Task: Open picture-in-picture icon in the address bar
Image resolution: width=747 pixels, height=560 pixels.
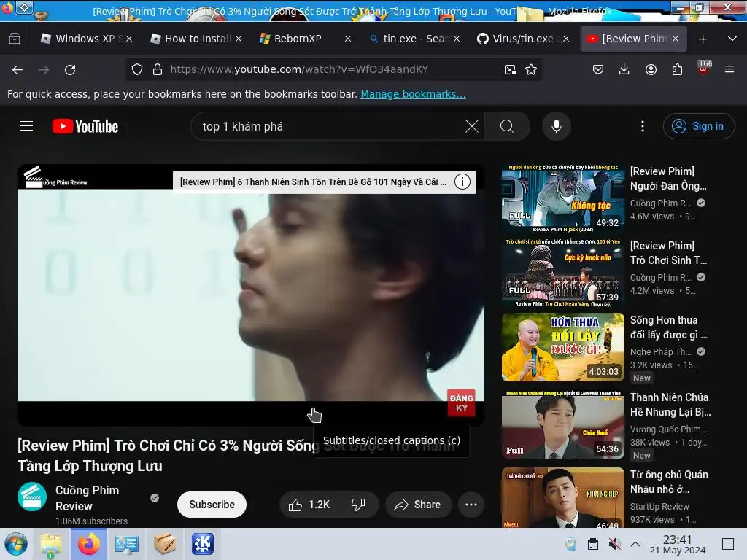Action: point(510,69)
